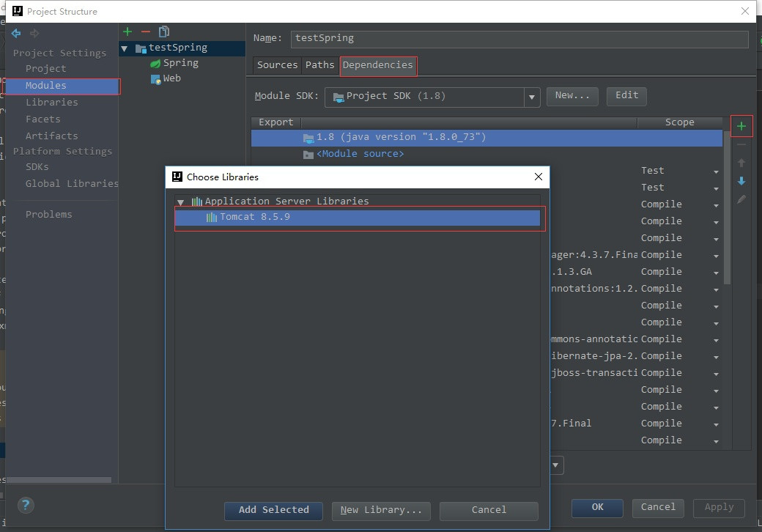Select the 1.8 java version row
Screen dimensions: 762x532
[x=487, y=138]
